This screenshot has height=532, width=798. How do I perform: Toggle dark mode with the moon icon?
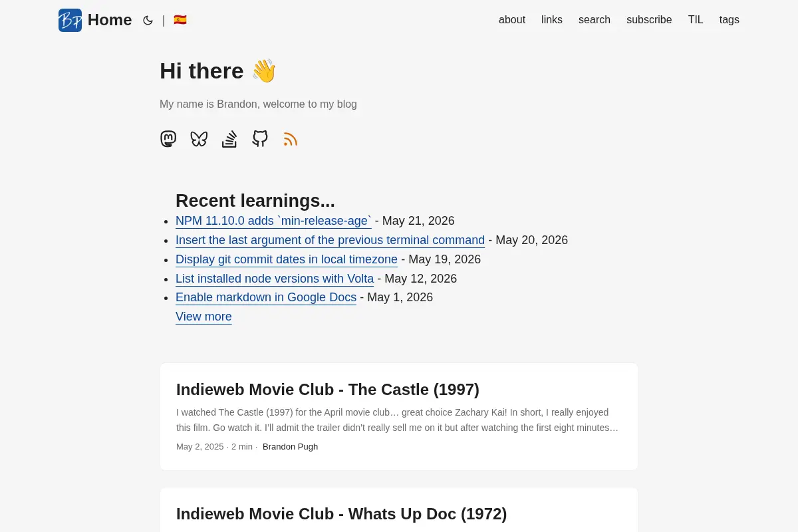click(x=148, y=20)
